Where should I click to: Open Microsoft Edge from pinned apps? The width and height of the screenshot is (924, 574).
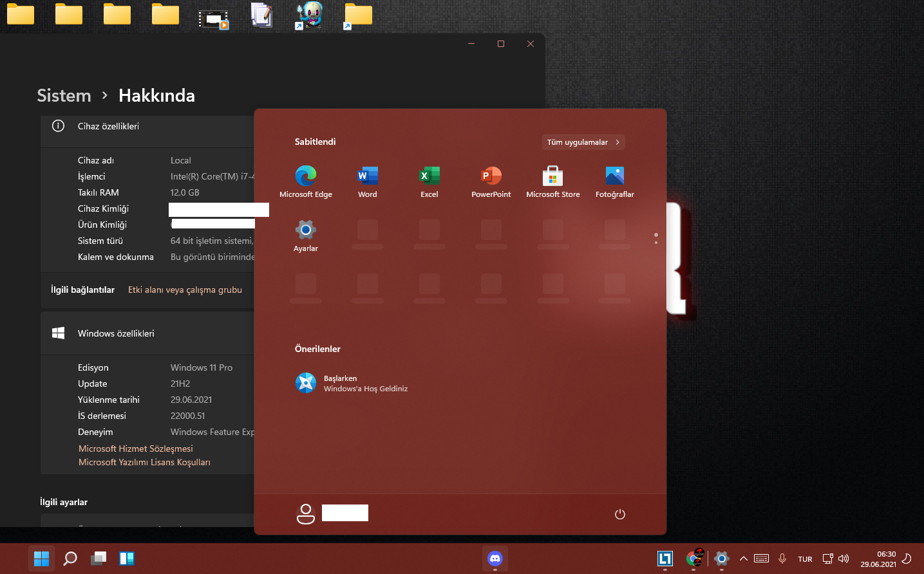pos(306,181)
